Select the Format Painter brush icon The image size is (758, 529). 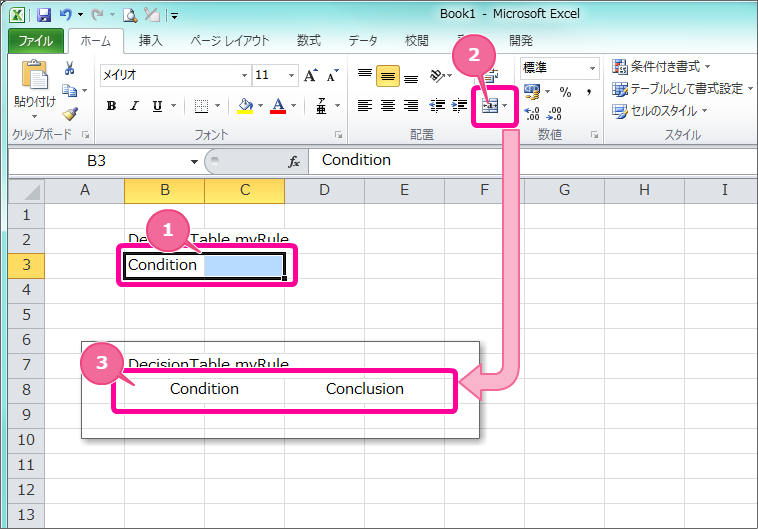tap(70, 114)
